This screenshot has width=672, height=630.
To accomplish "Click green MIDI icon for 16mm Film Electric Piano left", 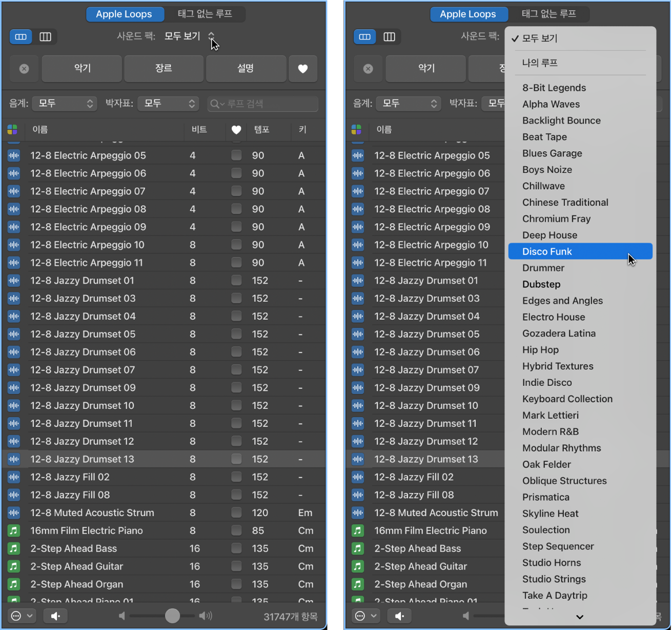I will click(x=14, y=531).
